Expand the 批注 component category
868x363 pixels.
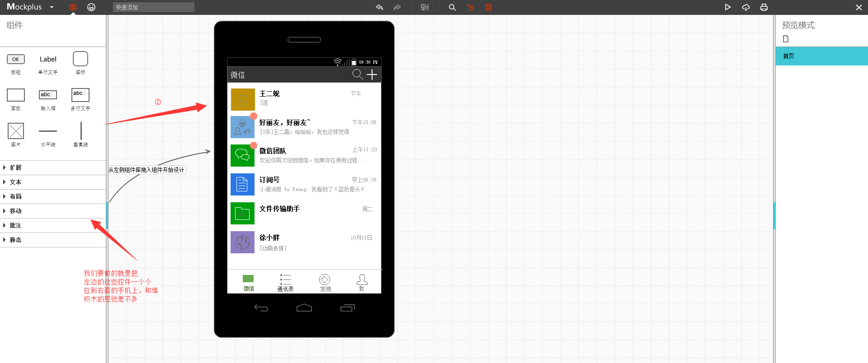(x=16, y=225)
